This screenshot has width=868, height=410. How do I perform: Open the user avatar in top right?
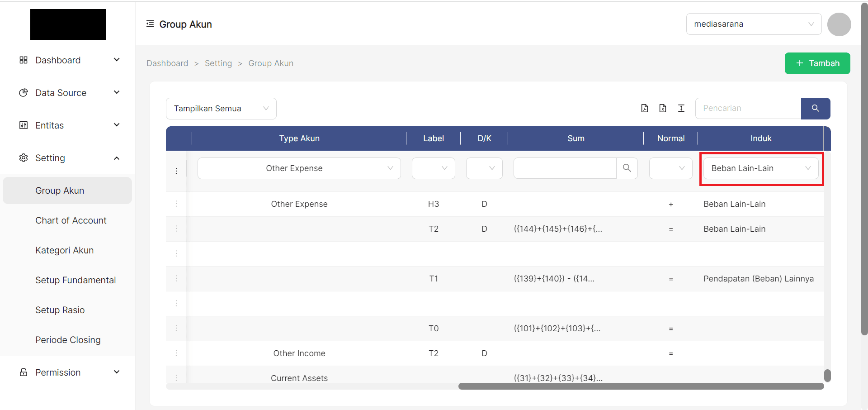pyautogui.click(x=839, y=24)
